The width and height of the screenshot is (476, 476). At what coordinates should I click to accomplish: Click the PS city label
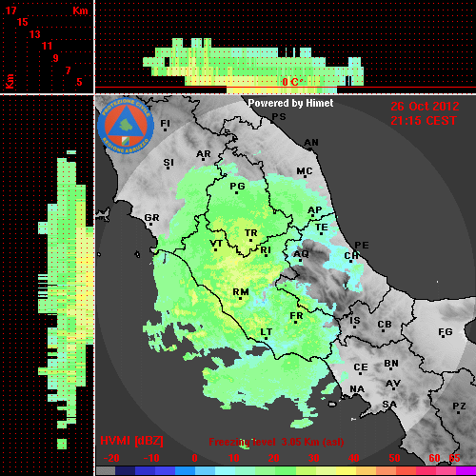279,117
